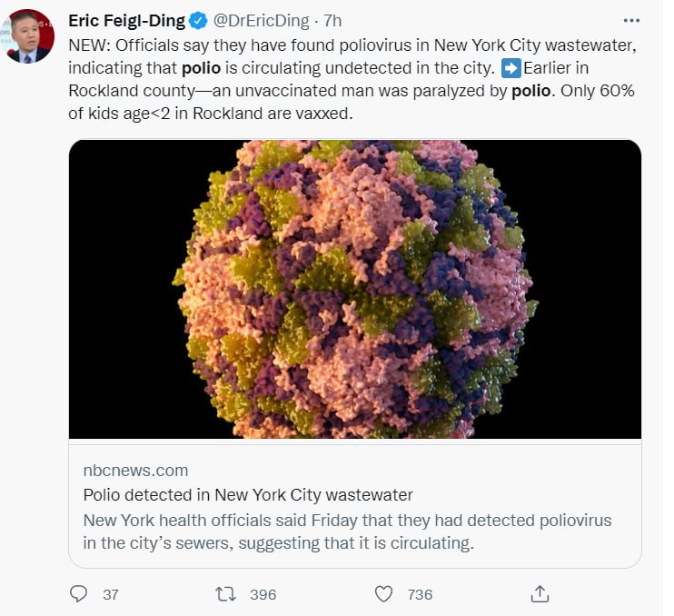Click the retweet count 396
This screenshot has width=674, height=616.
(263, 595)
